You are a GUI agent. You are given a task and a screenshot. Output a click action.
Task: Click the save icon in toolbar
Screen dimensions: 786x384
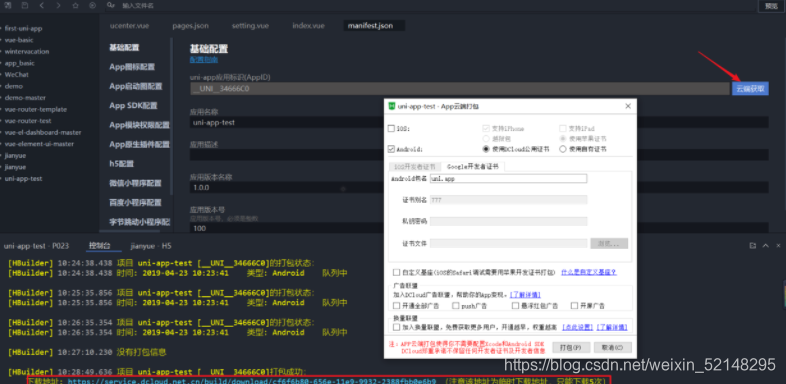(x=25, y=5)
